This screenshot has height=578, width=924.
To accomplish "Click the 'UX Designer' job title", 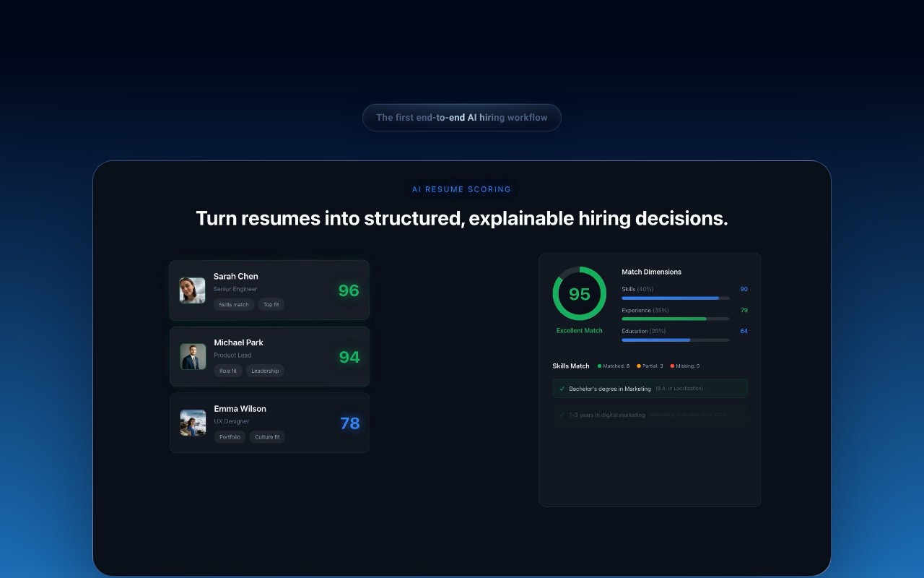I will (x=232, y=421).
